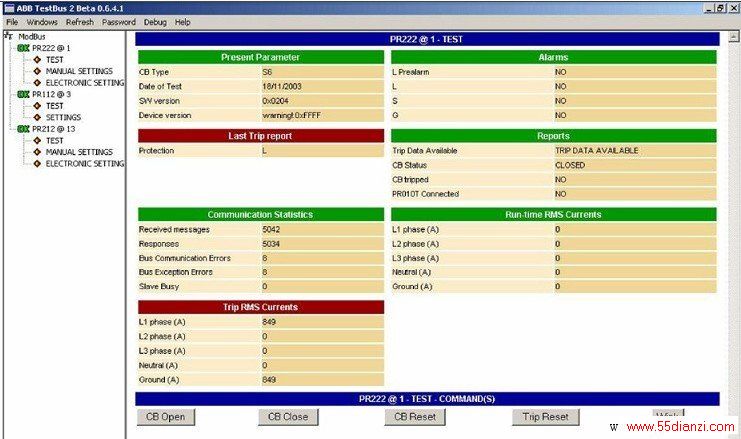Viewport: 741px width, 439px height.
Task: Select the PR212 @ 13 device node
Action: coord(53,129)
